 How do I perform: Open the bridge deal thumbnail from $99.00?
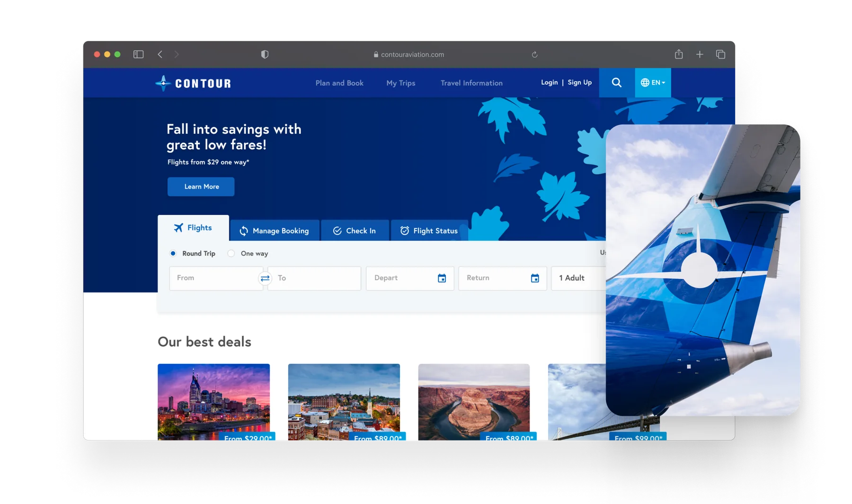coord(577,402)
